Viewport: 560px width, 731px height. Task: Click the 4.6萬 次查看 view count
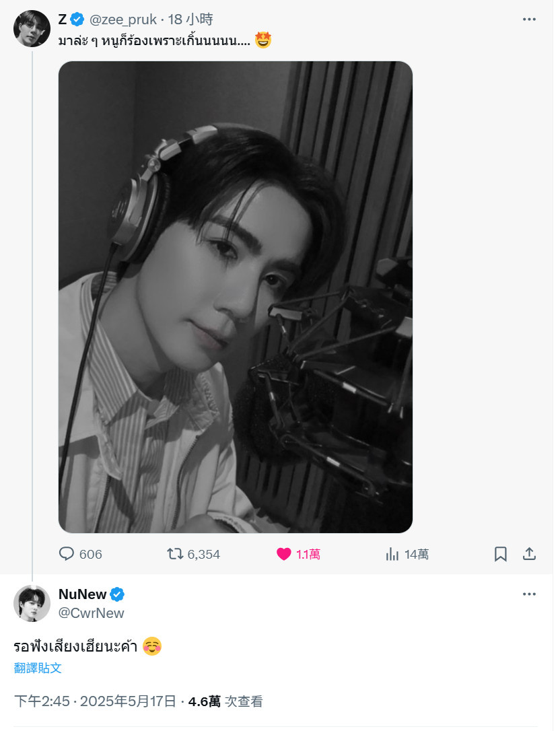[x=225, y=701]
